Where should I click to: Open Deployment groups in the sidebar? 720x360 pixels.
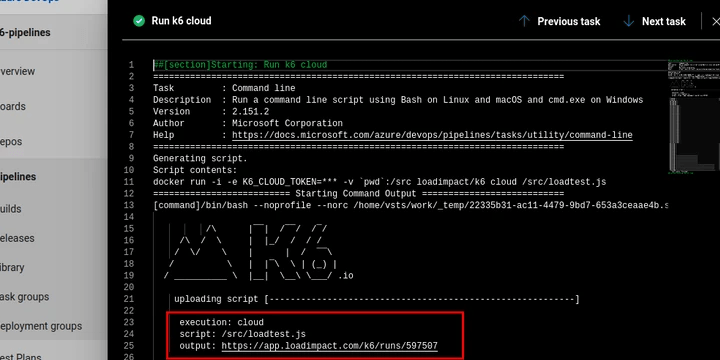pos(41,326)
